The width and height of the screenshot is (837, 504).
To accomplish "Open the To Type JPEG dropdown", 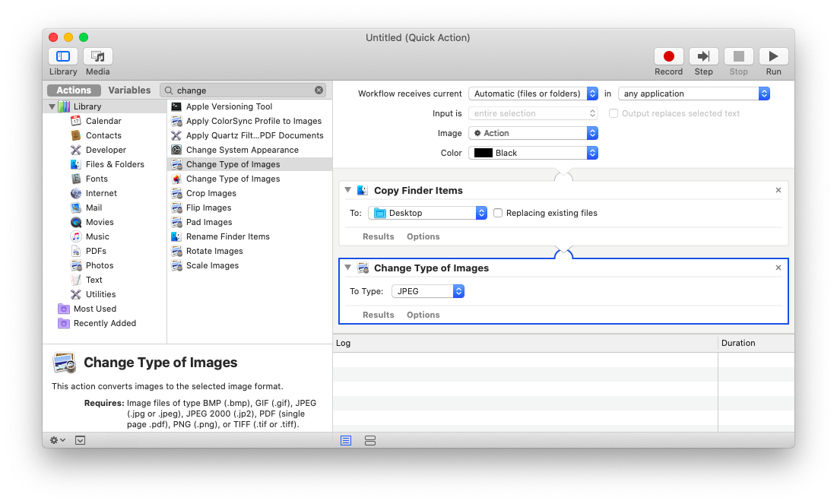I will click(x=428, y=291).
